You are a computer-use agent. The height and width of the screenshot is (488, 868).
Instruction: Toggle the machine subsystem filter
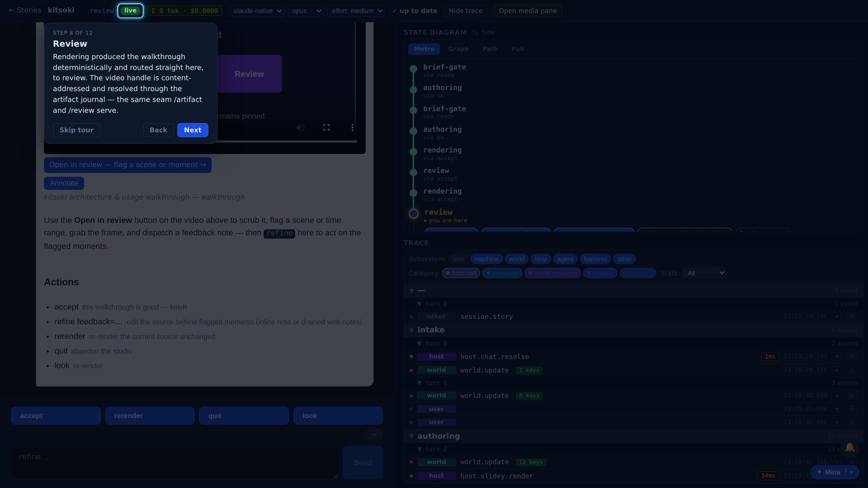click(486, 259)
